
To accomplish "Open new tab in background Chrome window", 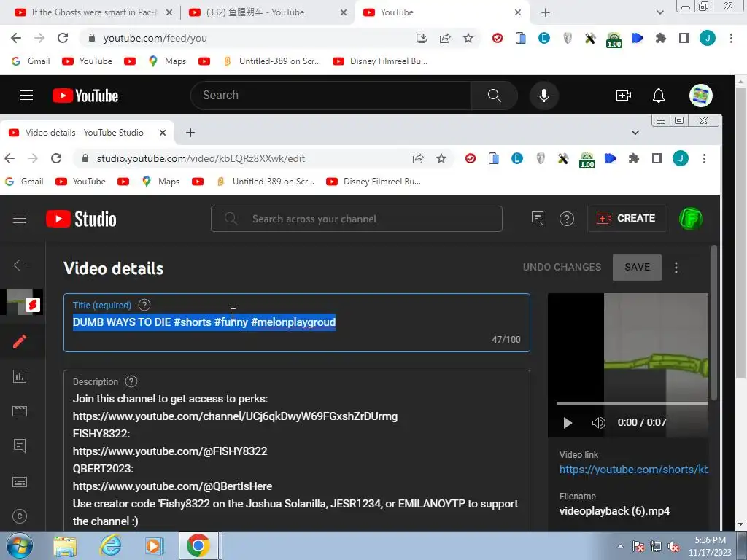I will [546, 12].
